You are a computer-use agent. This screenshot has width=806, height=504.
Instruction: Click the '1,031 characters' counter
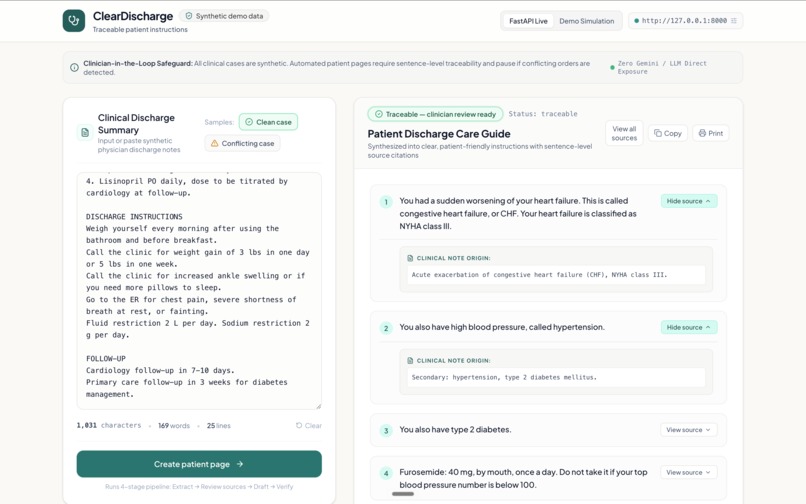(108, 425)
